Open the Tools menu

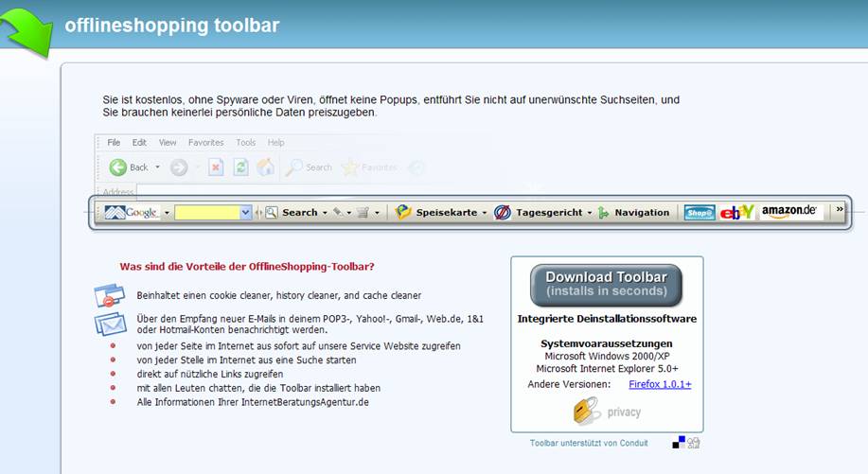[x=246, y=143]
